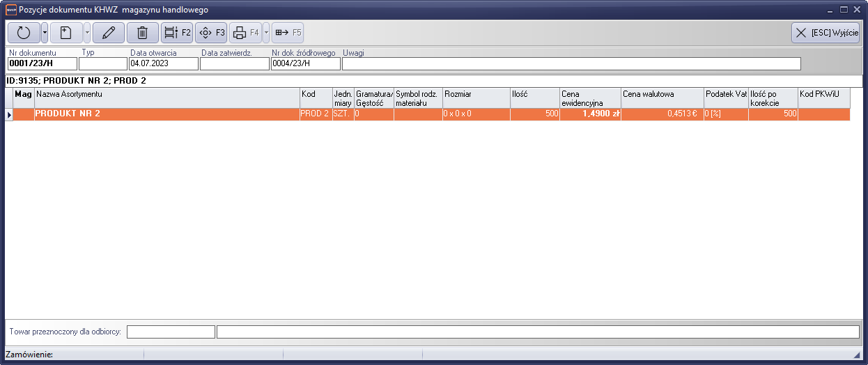Open the print options dropdown arrow
Image resolution: width=868 pixels, height=365 pixels.
pyautogui.click(x=266, y=33)
